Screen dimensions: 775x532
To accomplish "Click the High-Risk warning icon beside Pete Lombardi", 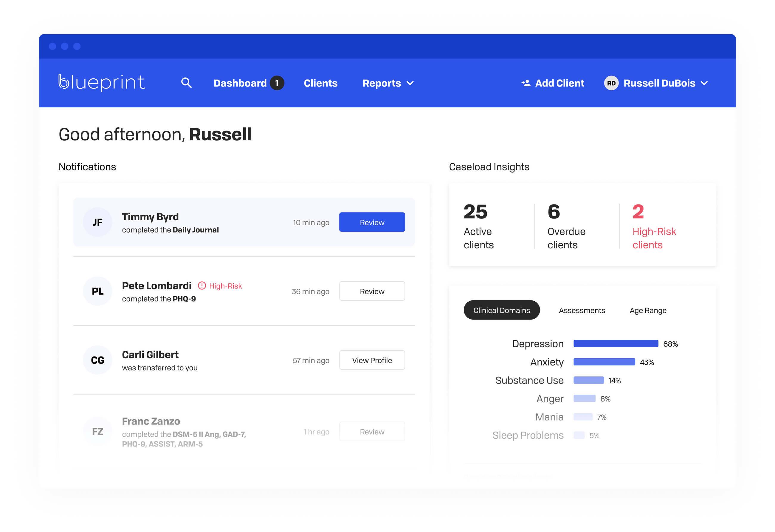I will tap(202, 286).
